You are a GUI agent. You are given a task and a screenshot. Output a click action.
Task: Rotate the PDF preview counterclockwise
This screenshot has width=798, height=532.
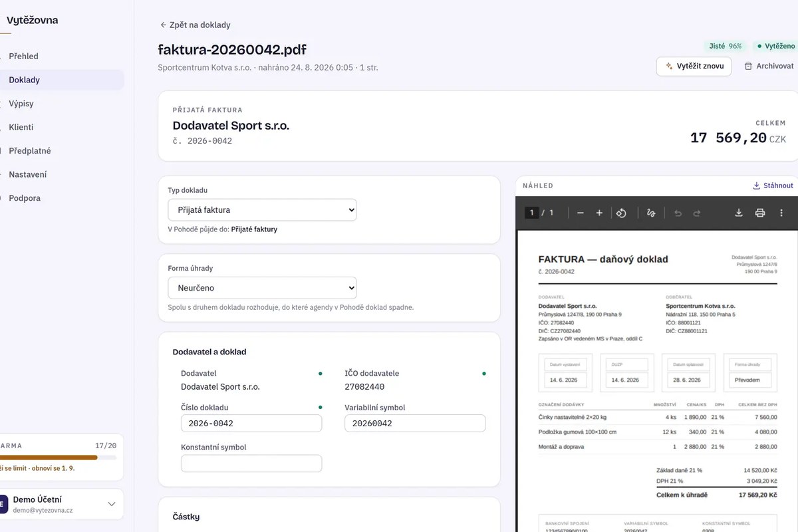[x=621, y=213]
